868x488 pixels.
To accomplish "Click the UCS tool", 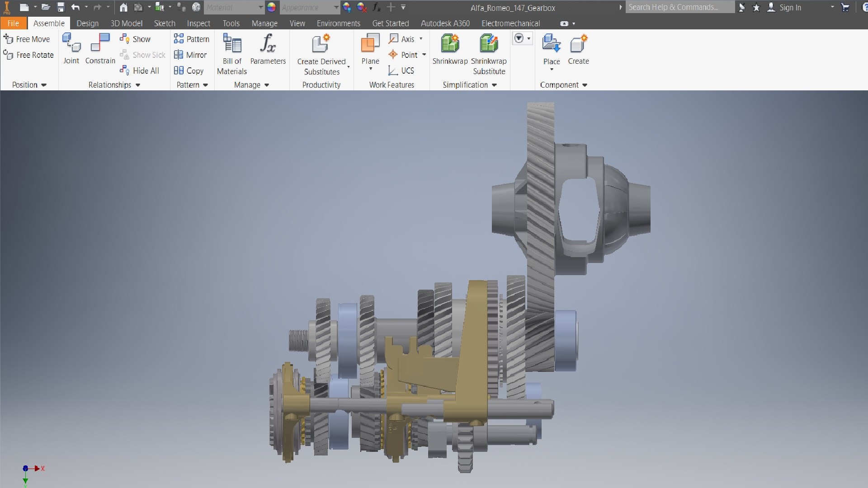I will point(401,70).
